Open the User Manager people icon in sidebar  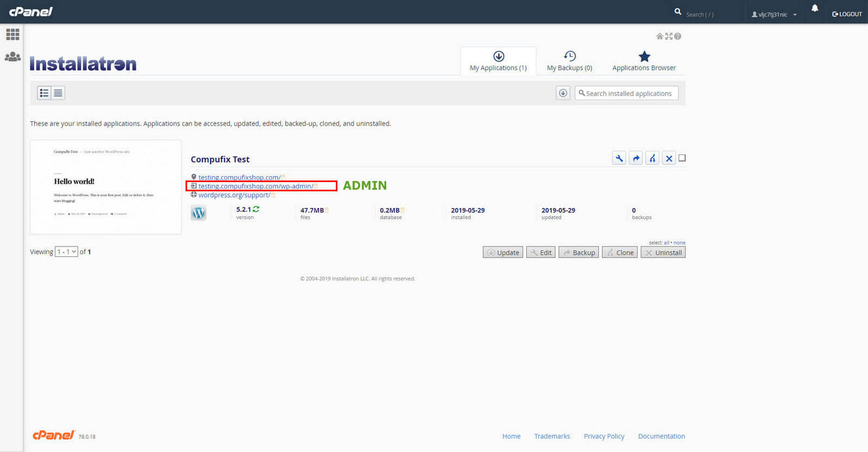pos(12,56)
